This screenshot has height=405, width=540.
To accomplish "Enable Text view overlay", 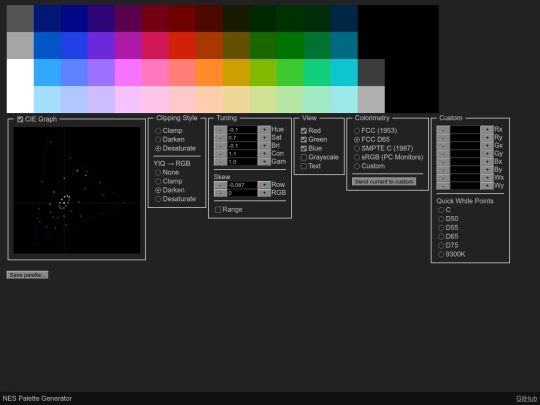I will [304, 166].
